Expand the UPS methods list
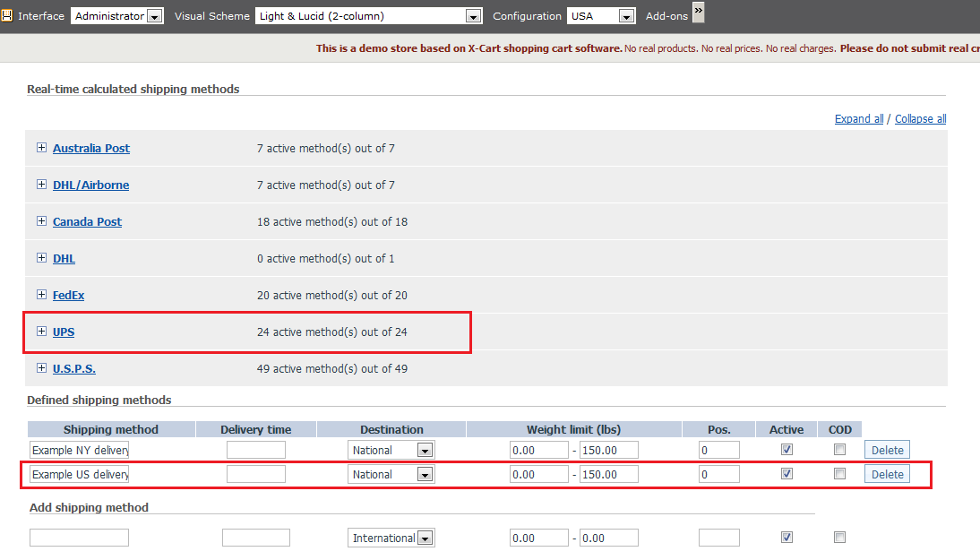 [41, 332]
